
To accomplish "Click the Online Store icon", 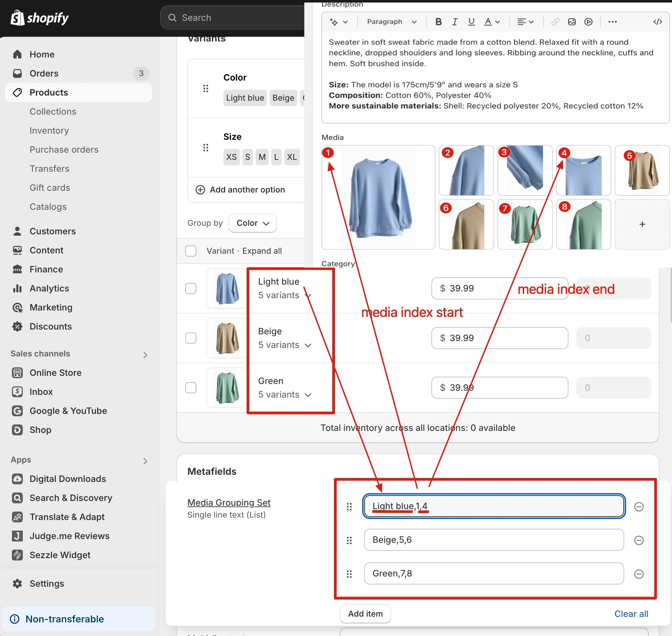I will point(17,373).
